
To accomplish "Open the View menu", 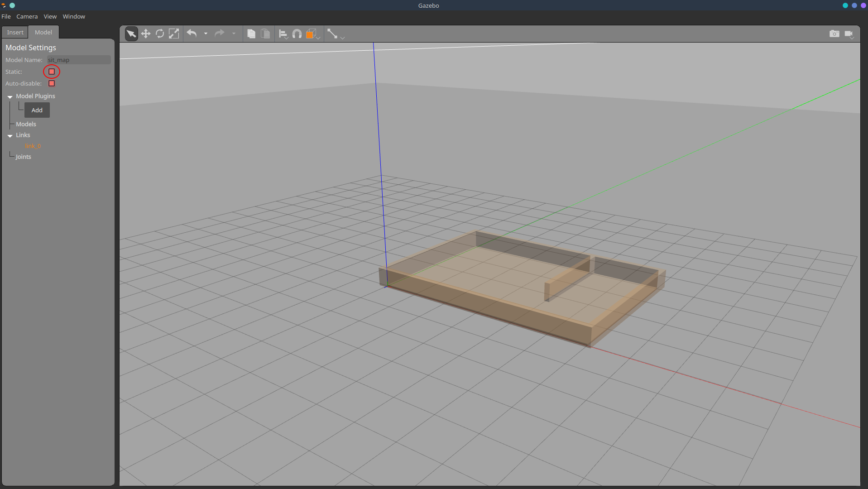I will [50, 16].
